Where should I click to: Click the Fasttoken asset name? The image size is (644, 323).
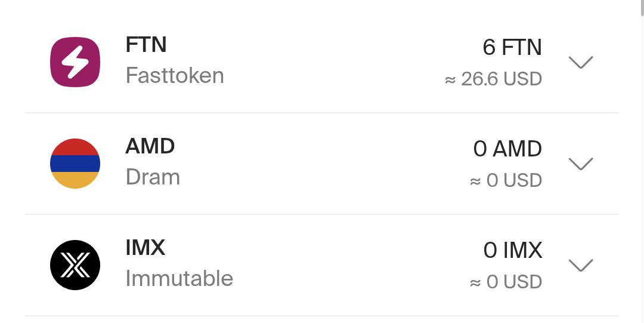(175, 76)
